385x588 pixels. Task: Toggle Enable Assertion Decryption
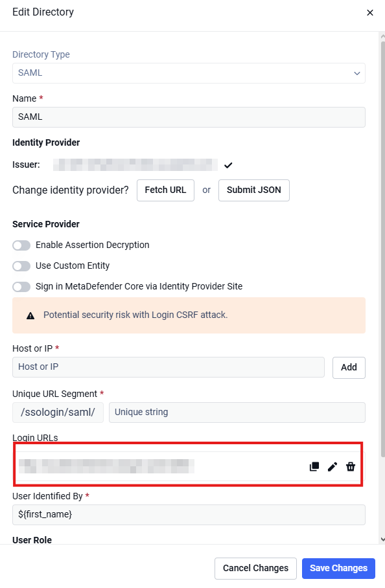tap(21, 245)
